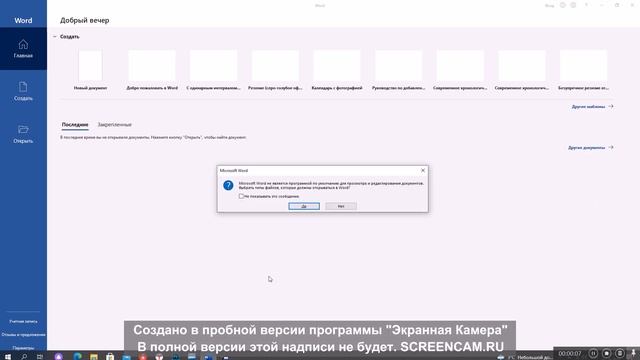Select the Календарь с фотографией template
Viewport: 640px width, 360px height.
click(x=337, y=70)
